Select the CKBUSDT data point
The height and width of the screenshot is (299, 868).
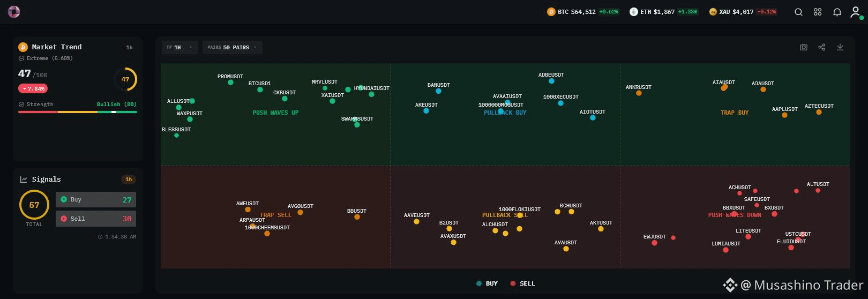[x=285, y=99]
